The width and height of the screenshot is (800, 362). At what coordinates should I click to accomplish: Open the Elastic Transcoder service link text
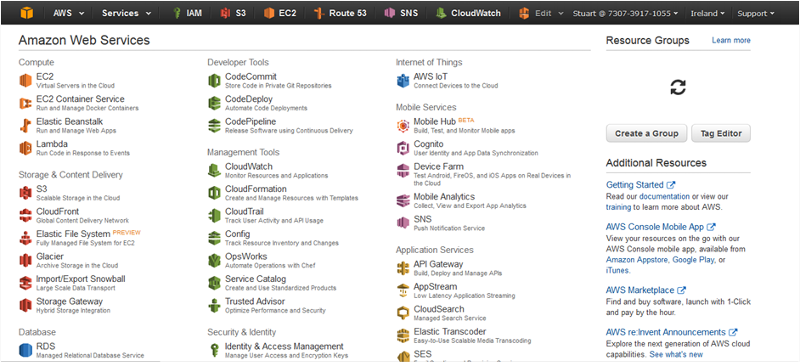(x=450, y=331)
